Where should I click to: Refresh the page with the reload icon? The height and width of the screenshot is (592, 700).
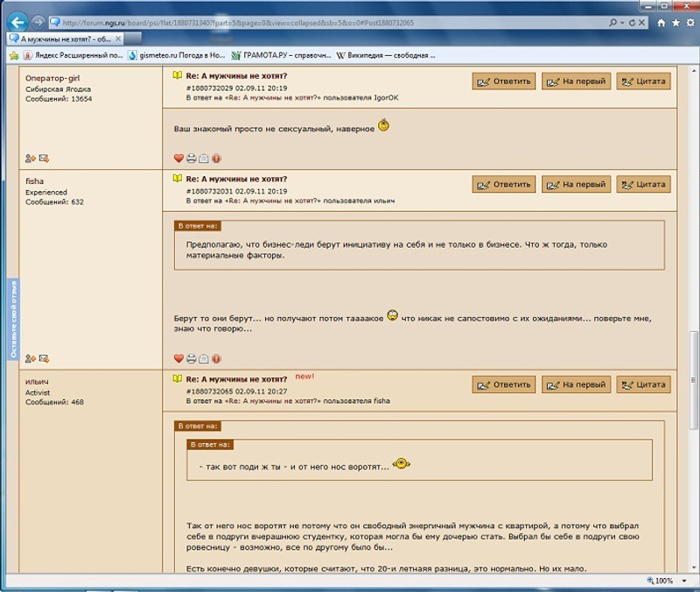[x=632, y=23]
